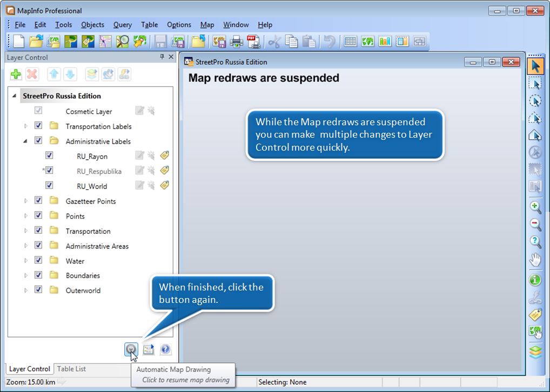Viewport: 550px width, 392px height.
Task: Uncheck RU_Respublika layer checkbox
Action: coord(49,170)
